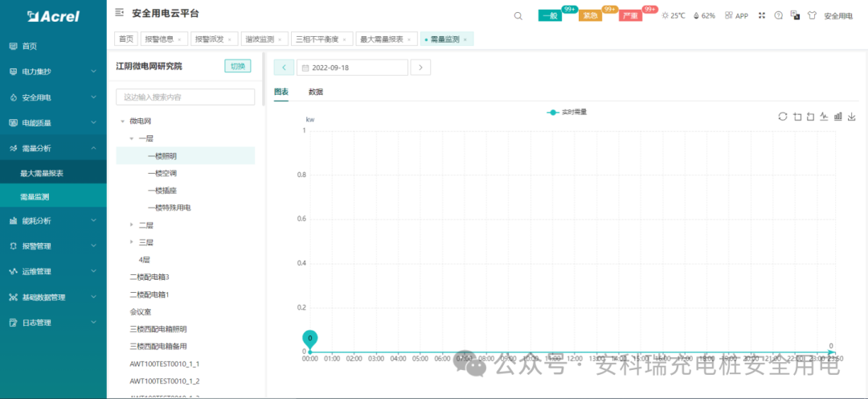Focus the tree search input box
This screenshot has width=868, height=399.
[186, 97]
